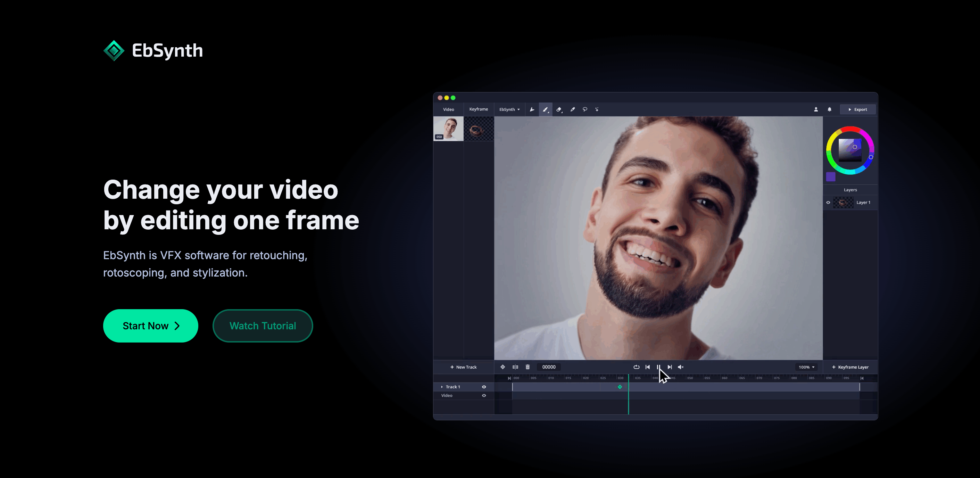Click the 00000 frame number field
The height and width of the screenshot is (478, 980).
coord(549,367)
